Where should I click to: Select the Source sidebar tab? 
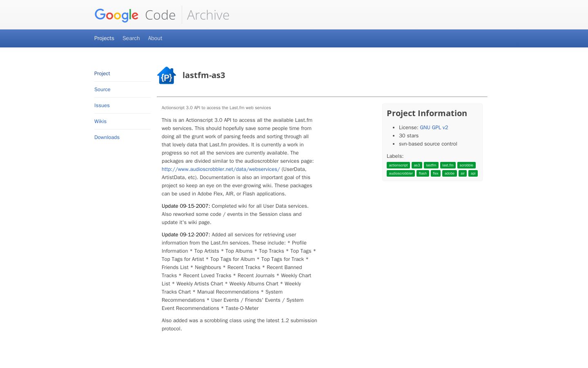coord(102,90)
